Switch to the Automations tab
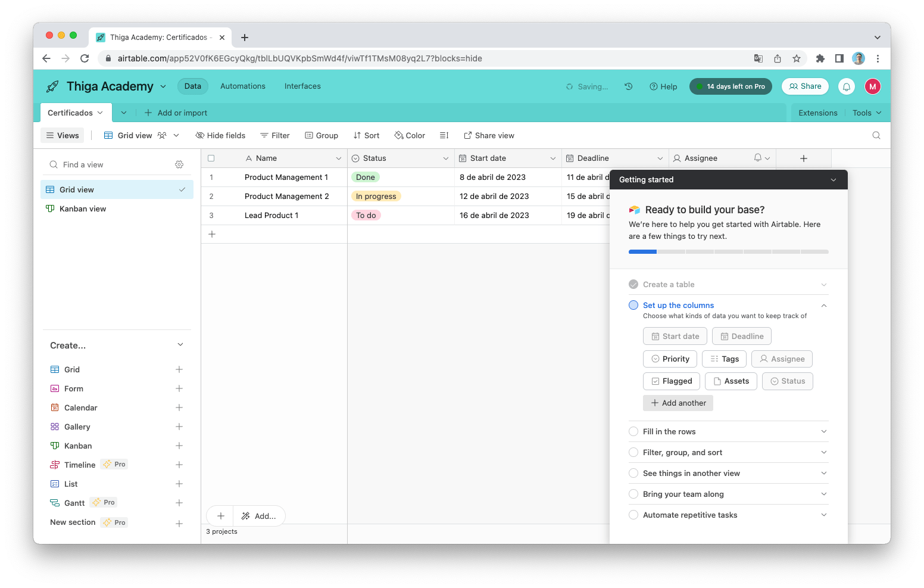This screenshot has width=924, height=588. point(242,86)
